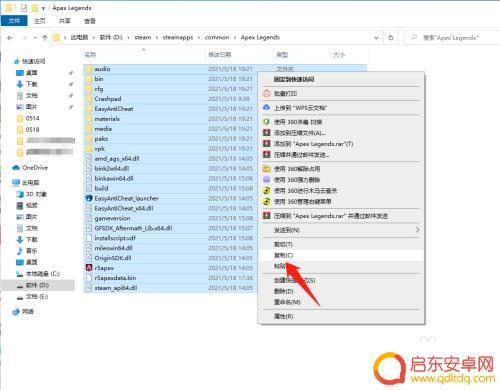Screen dimensions: 500x390
Task: Select mileswin64.dll file
Action: tap(113, 248)
